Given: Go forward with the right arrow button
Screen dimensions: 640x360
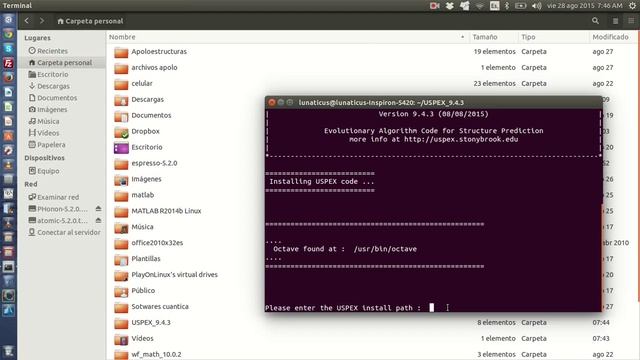Looking at the screenshot, I should (42, 20).
